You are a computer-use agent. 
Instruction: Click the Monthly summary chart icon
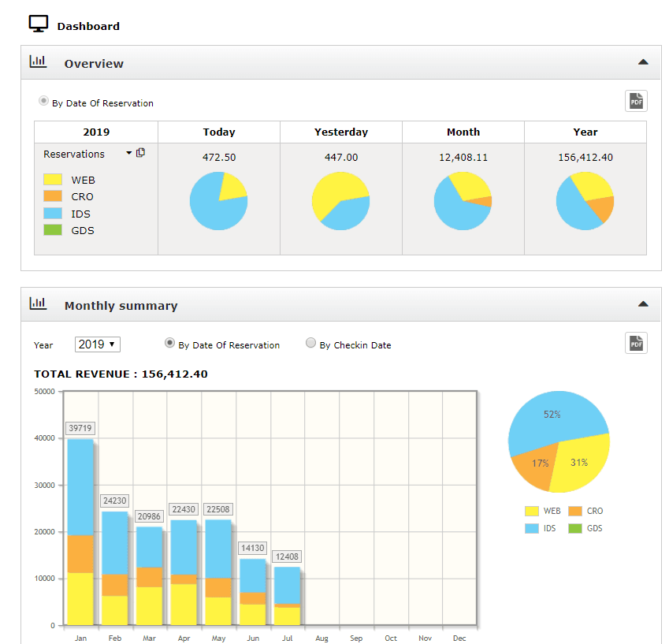click(38, 303)
